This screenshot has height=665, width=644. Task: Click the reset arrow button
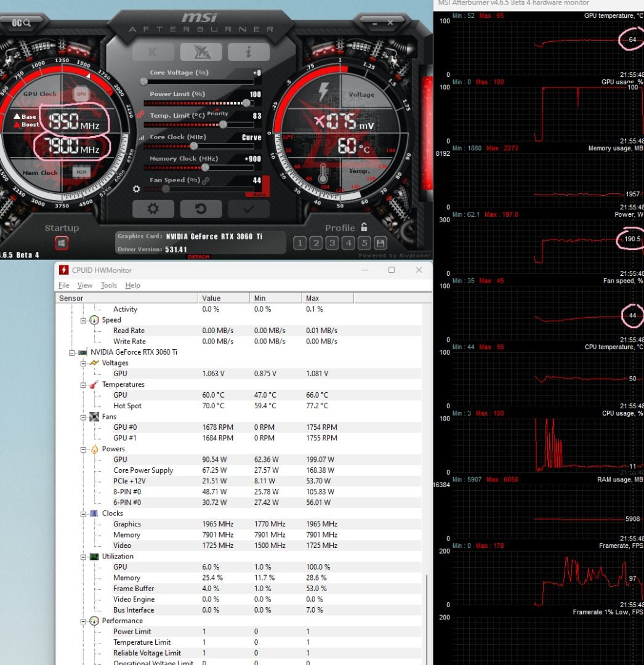point(201,209)
